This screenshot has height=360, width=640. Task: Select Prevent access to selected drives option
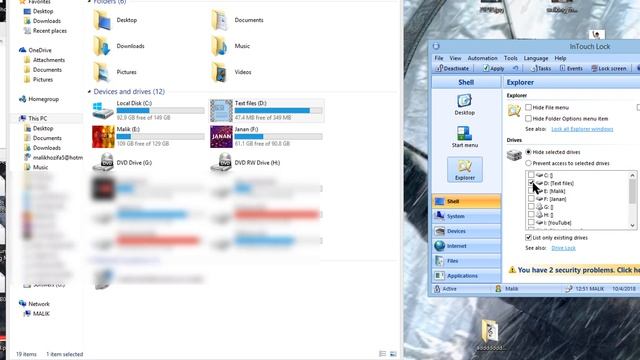529,163
